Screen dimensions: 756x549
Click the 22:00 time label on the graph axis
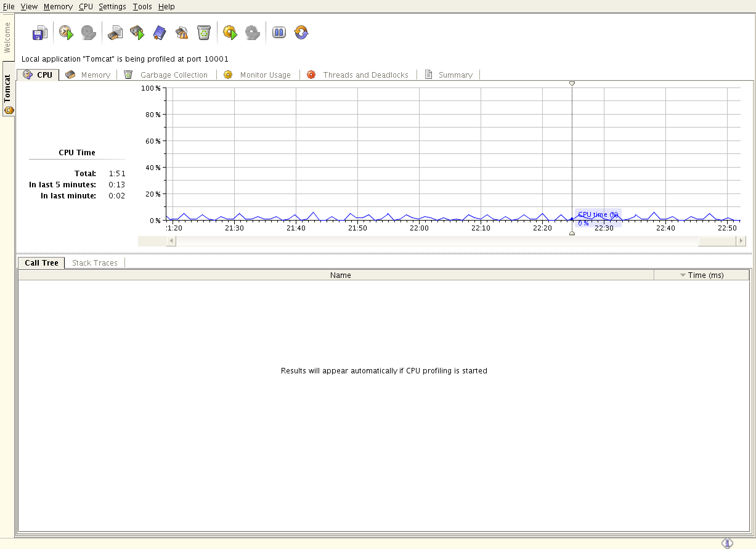click(419, 228)
